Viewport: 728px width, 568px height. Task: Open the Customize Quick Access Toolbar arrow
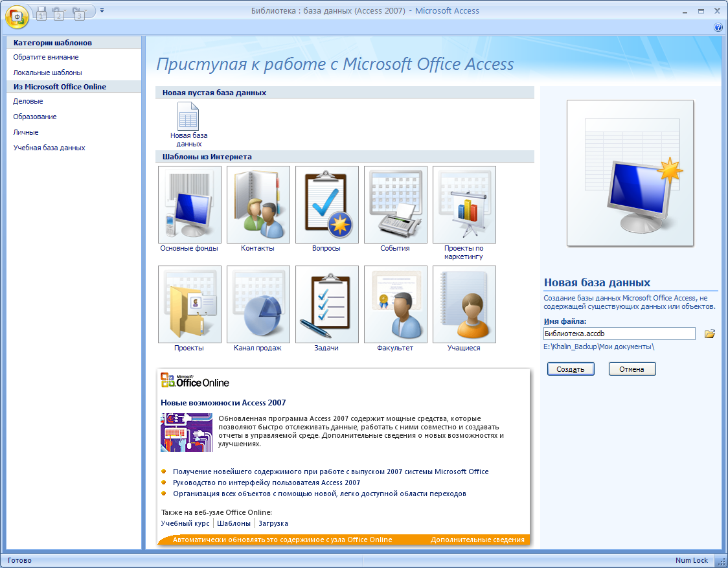tap(102, 10)
